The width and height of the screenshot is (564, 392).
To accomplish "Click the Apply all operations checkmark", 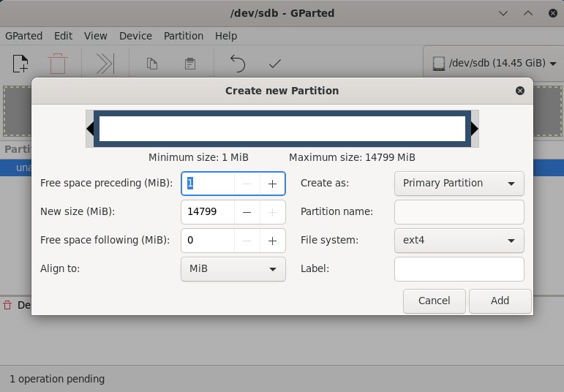I will [x=275, y=64].
